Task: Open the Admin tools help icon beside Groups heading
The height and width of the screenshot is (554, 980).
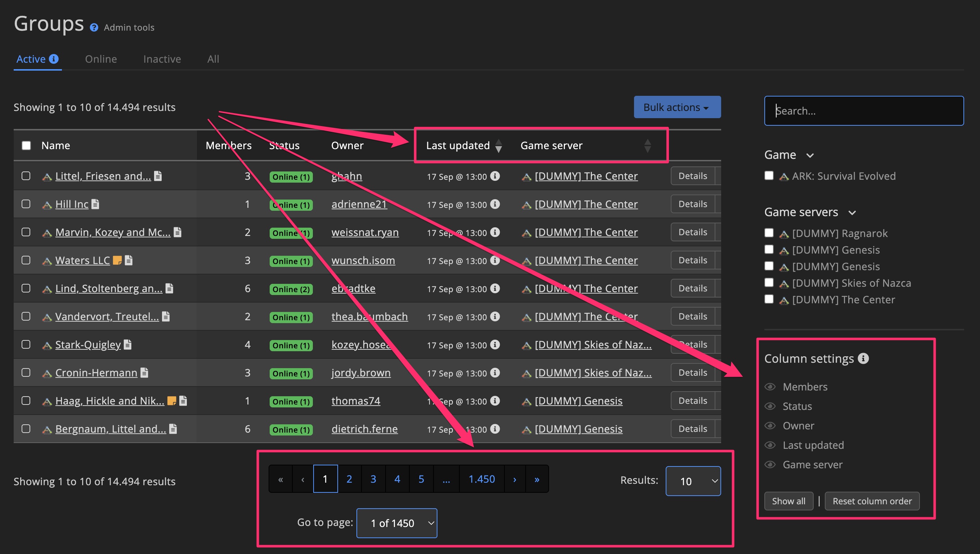Action: [94, 27]
